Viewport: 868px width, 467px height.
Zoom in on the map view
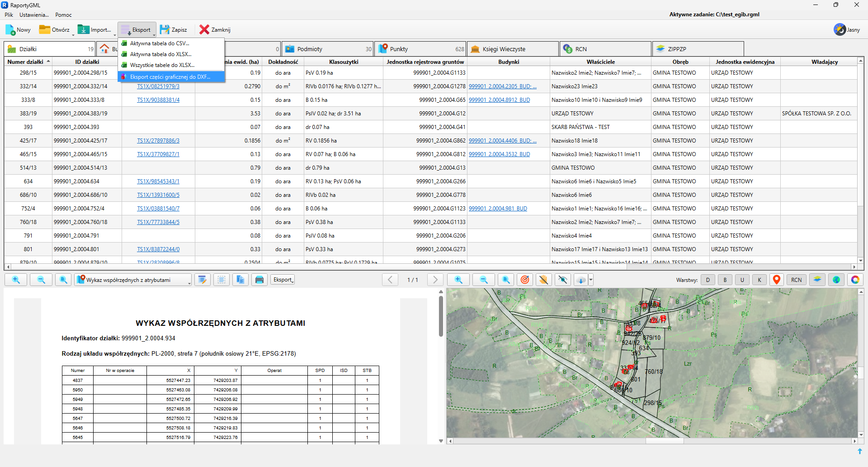(458, 280)
